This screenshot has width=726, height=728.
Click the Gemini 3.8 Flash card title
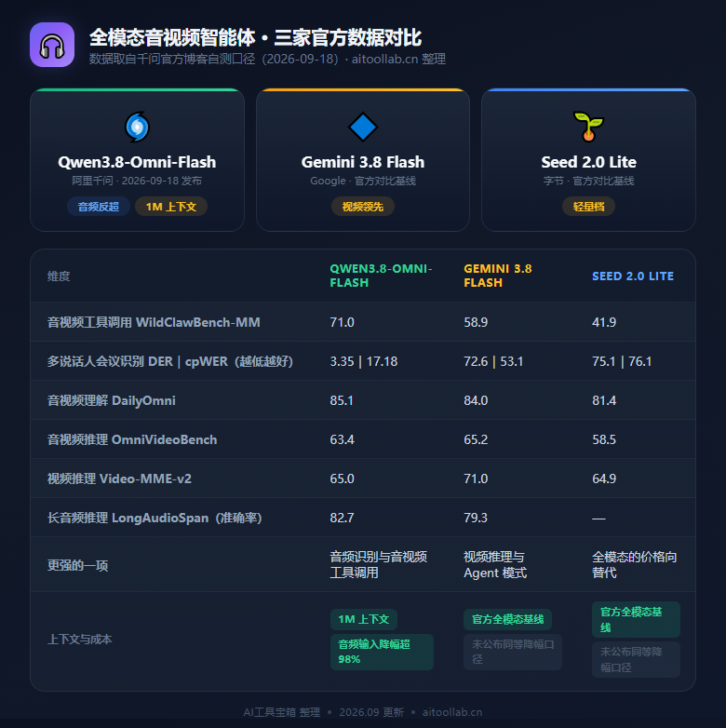tap(363, 162)
